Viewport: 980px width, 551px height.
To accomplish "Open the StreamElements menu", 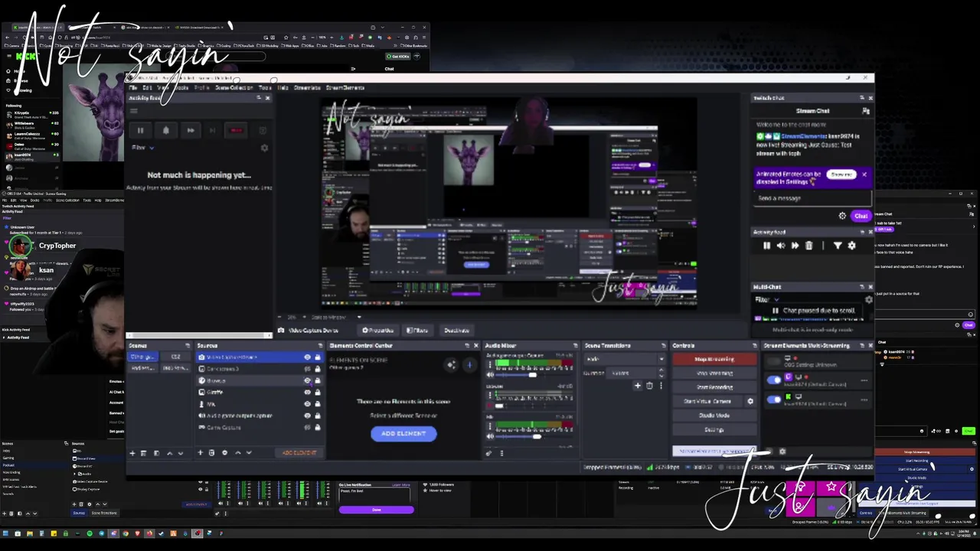I will [345, 87].
